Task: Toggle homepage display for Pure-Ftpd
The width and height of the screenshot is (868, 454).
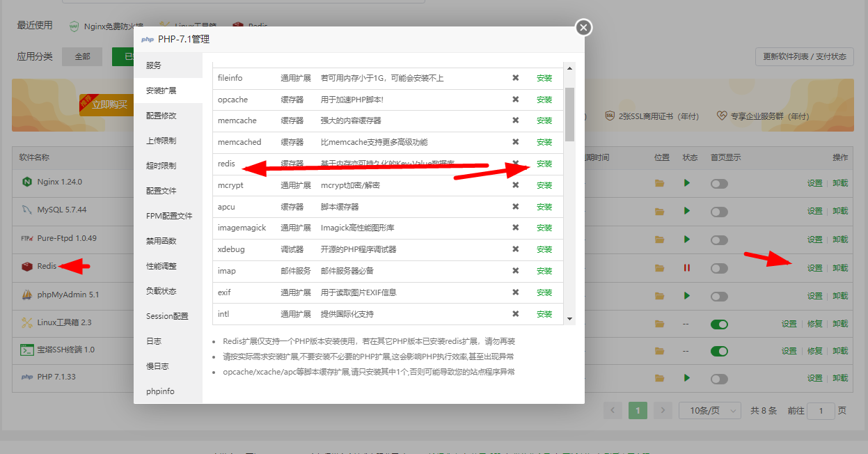Action: tap(719, 240)
